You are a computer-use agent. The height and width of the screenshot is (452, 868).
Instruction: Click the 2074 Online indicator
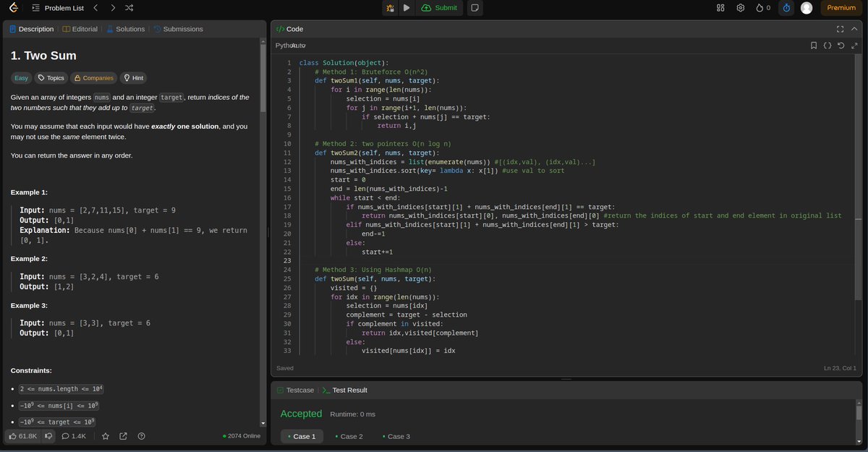coord(242,436)
